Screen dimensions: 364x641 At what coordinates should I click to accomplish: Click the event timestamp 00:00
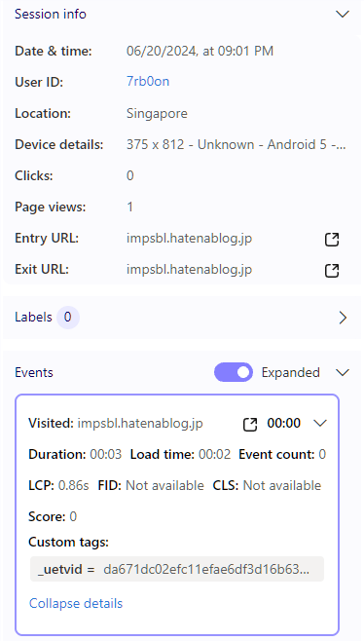coord(284,423)
